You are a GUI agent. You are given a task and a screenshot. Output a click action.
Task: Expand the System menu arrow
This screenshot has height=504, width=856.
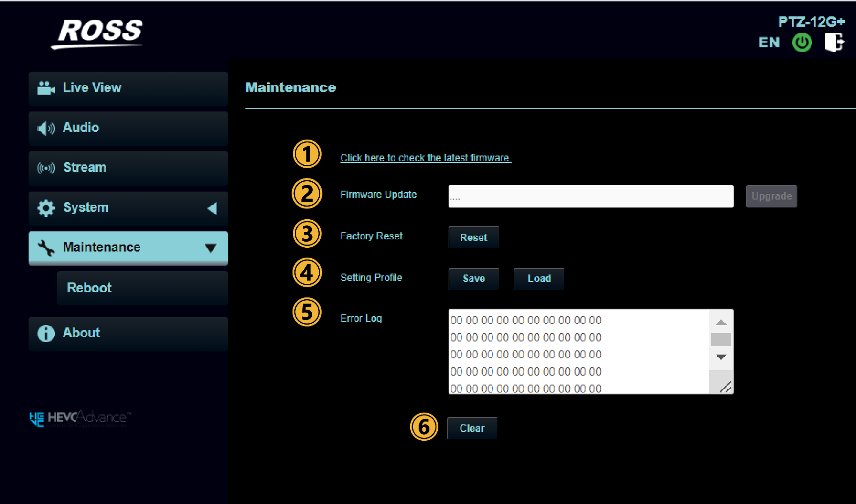(x=212, y=208)
